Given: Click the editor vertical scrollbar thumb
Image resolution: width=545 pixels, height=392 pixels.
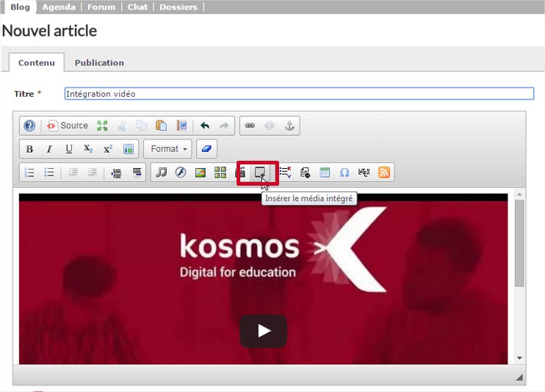Looking at the screenshot, I should click(519, 243).
